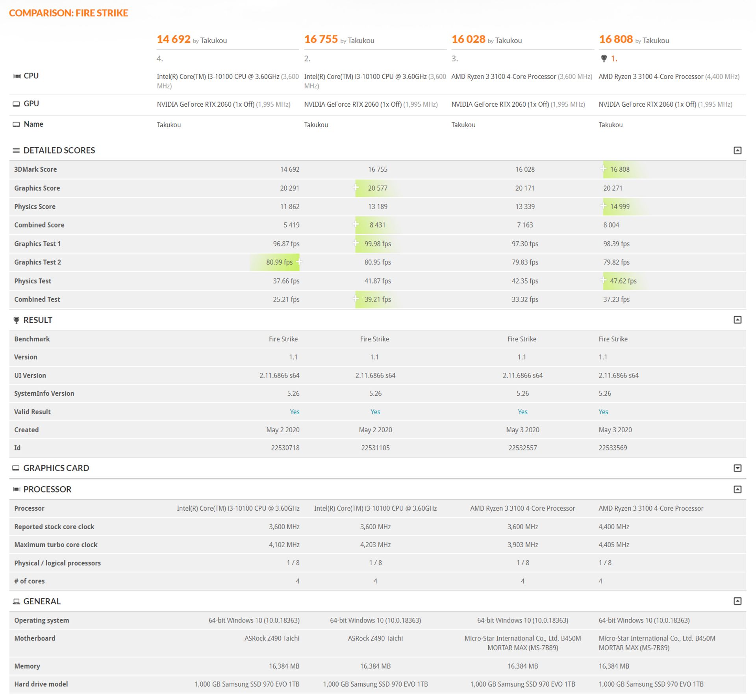
Task: Click the RESULT trophy icon
Action: tap(16, 320)
